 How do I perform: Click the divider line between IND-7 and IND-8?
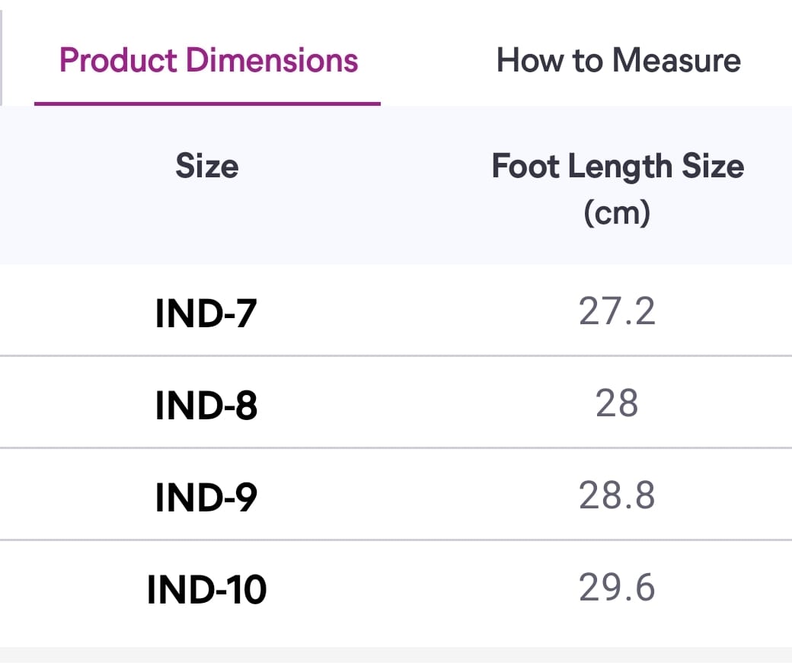[x=396, y=355]
